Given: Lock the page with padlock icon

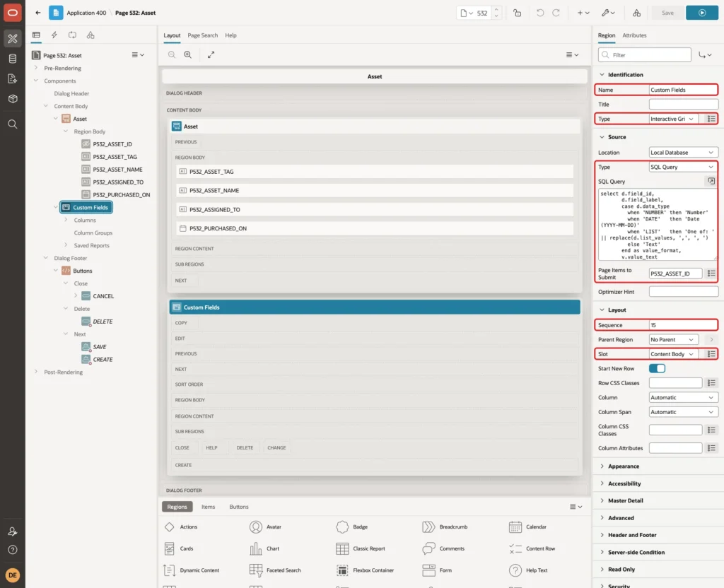Looking at the screenshot, I should pos(517,13).
